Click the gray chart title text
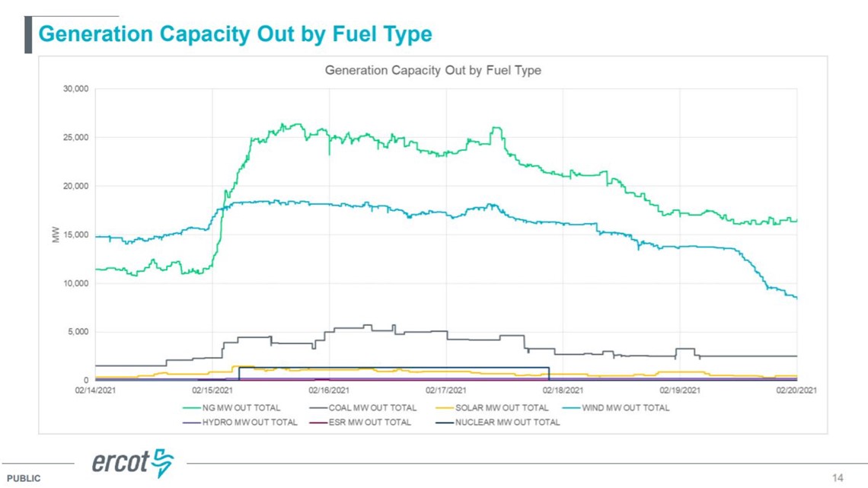Screen dimensions: 868x488 [433, 70]
